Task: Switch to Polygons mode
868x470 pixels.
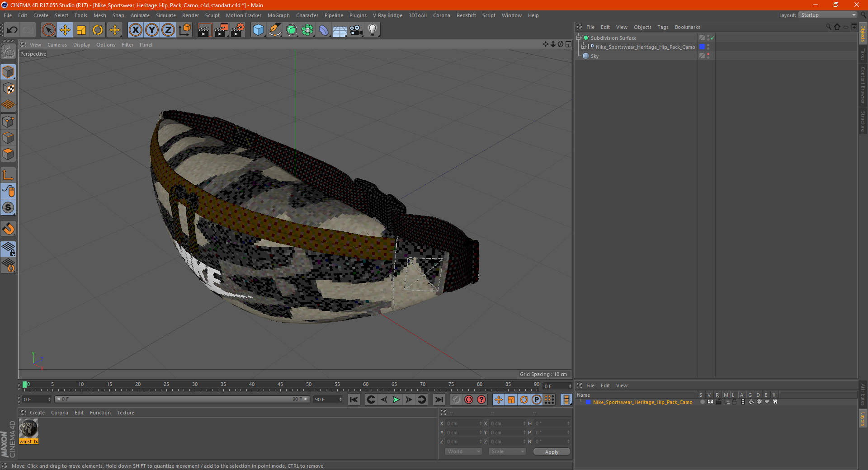Action: click(8, 154)
